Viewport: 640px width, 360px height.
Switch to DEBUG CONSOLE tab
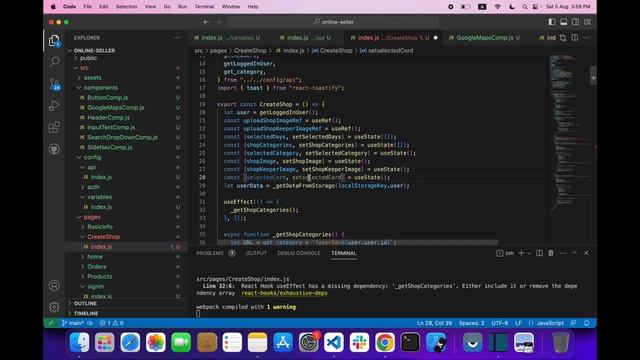[299, 253]
